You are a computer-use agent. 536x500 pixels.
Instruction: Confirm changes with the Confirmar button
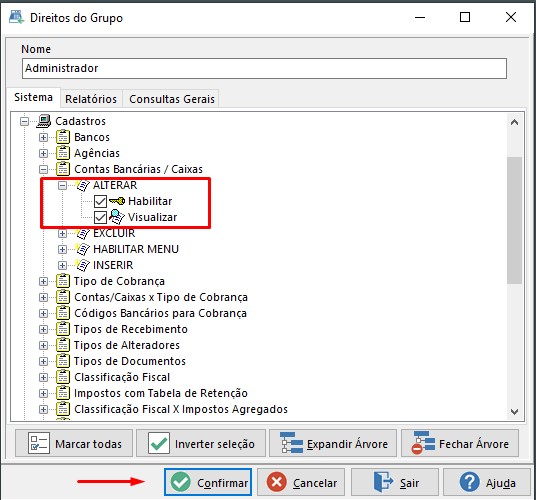click(208, 482)
